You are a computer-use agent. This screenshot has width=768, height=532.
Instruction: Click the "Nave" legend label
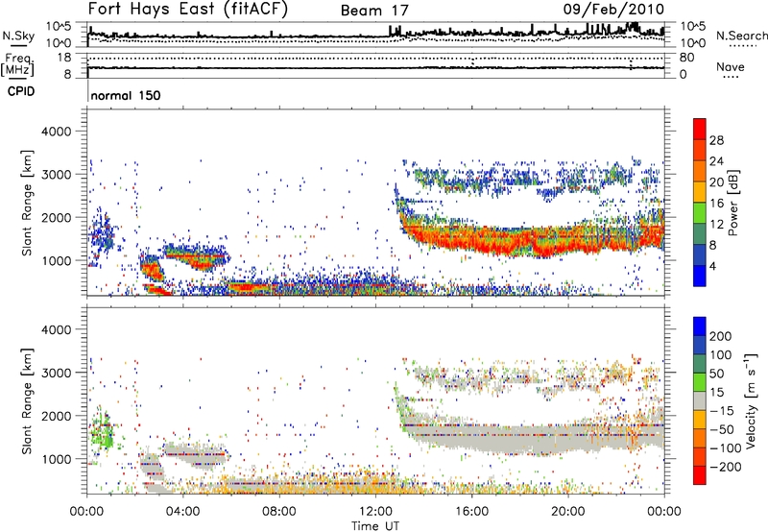point(731,66)
